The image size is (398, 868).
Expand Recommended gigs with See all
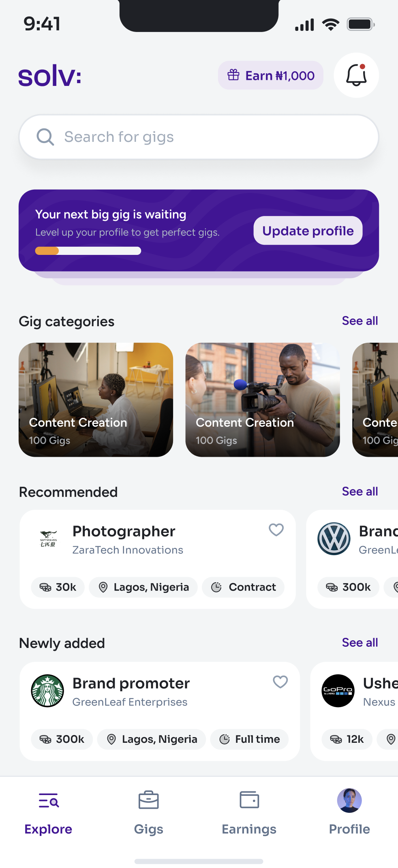pyautogui.click(x=359, y=492)
